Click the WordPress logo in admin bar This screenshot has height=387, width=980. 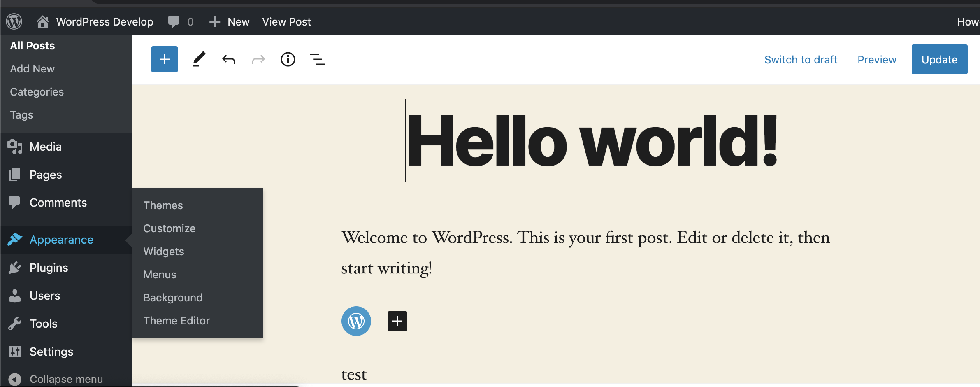[14, 21]
